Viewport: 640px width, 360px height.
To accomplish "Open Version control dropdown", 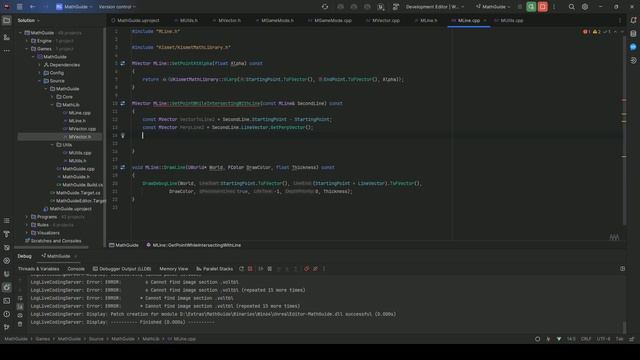I will coord(117,7).
